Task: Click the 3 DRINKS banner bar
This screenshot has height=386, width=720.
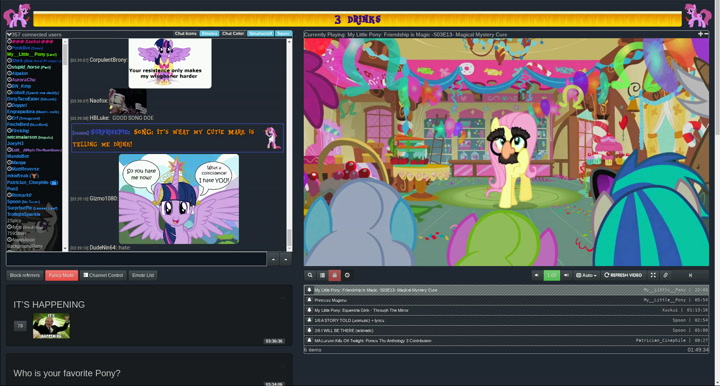Action: point(358,19)
